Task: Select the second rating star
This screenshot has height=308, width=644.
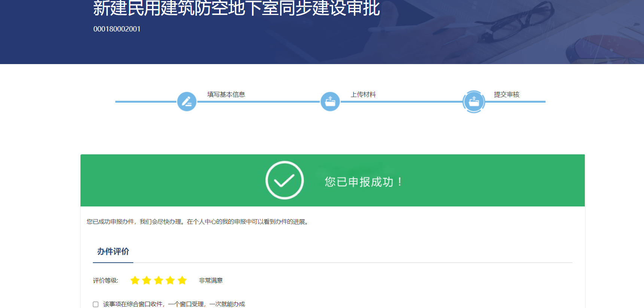Action: [147, 280]
